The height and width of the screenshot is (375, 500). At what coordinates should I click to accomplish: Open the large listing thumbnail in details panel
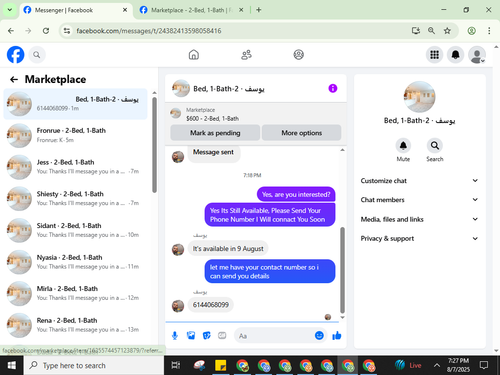(x=419, y=97)
